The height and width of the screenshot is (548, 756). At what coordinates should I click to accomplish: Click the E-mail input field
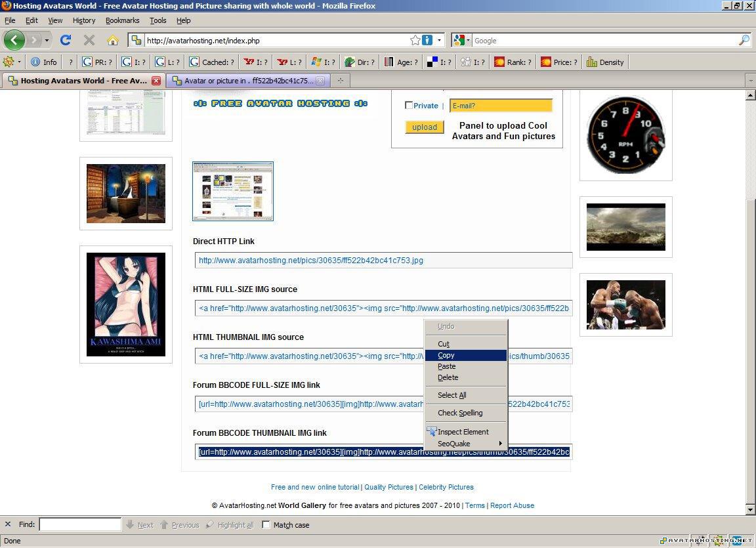[x=501, y=106]
